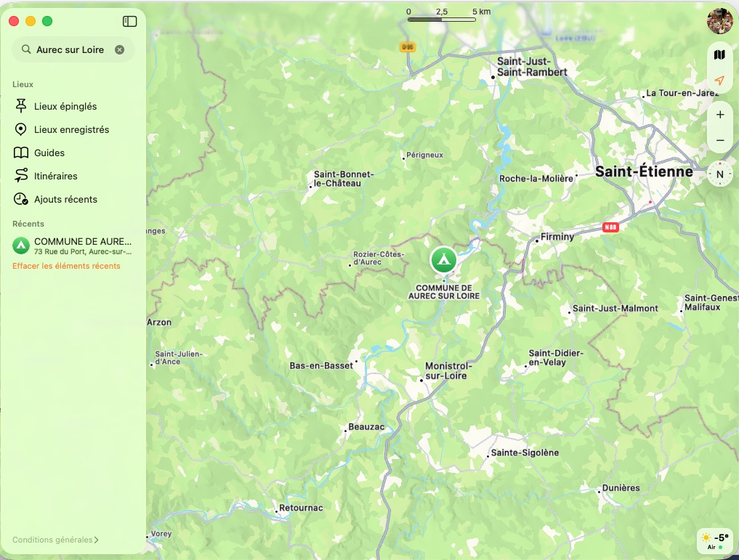This screenshot has width=739, height=560.
Task: Click Effacer les éléments récents link
Action: (x=66, y=266)
